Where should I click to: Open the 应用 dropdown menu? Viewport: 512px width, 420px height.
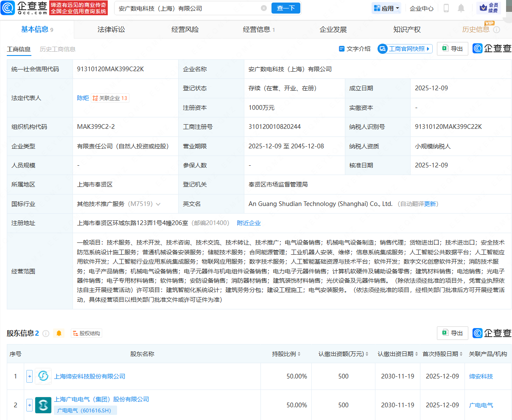(386, 8)
